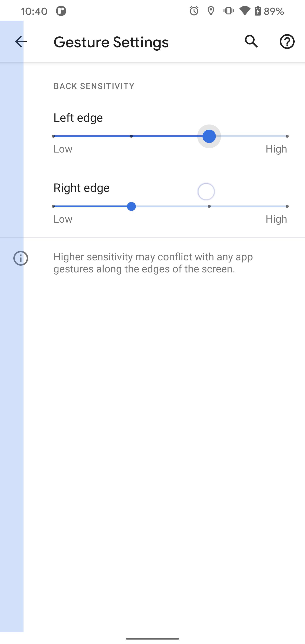Screen dimensions: 305x644
Task: Tap the battery status icon
Action: (x=258, y=11)
